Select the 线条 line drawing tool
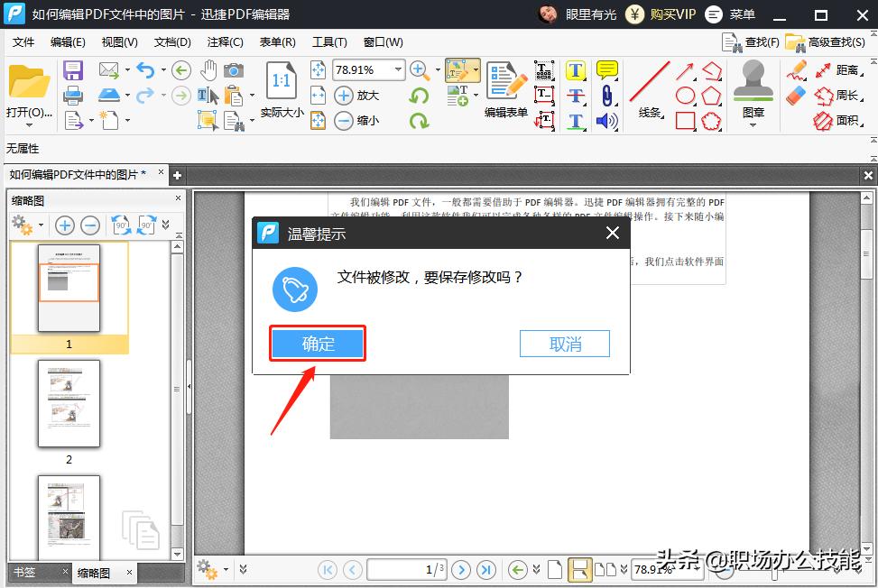The height and width of the screenshot is (588, 878). pos(649,79)
